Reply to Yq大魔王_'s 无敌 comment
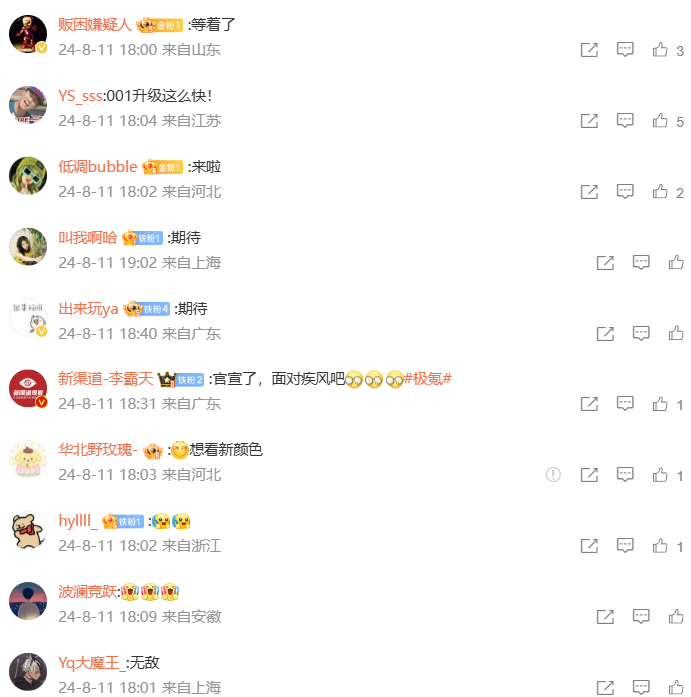The image size is (691, 697). [641, 687]
